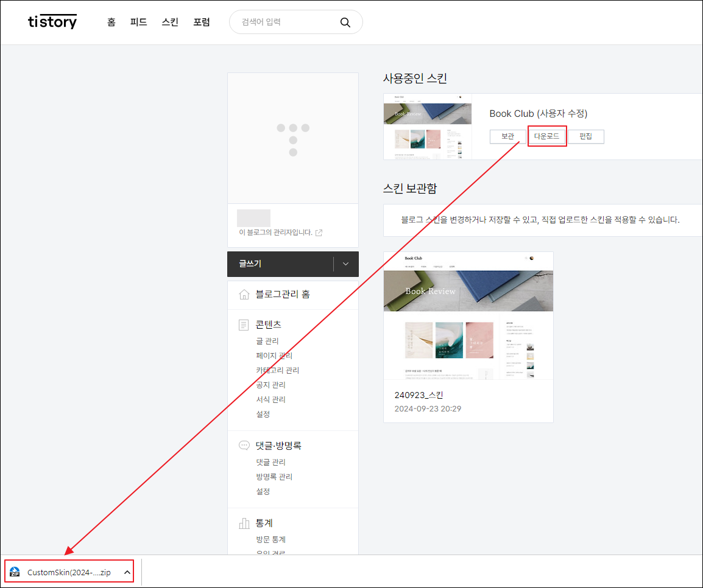Open 방문 통계
The height and width of the screenshot is (588, 703).
[270, 539]
